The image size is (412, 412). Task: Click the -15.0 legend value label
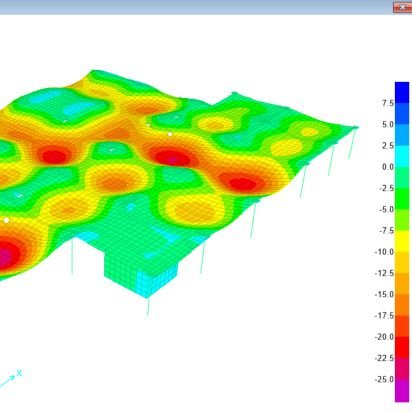[384, 295]
